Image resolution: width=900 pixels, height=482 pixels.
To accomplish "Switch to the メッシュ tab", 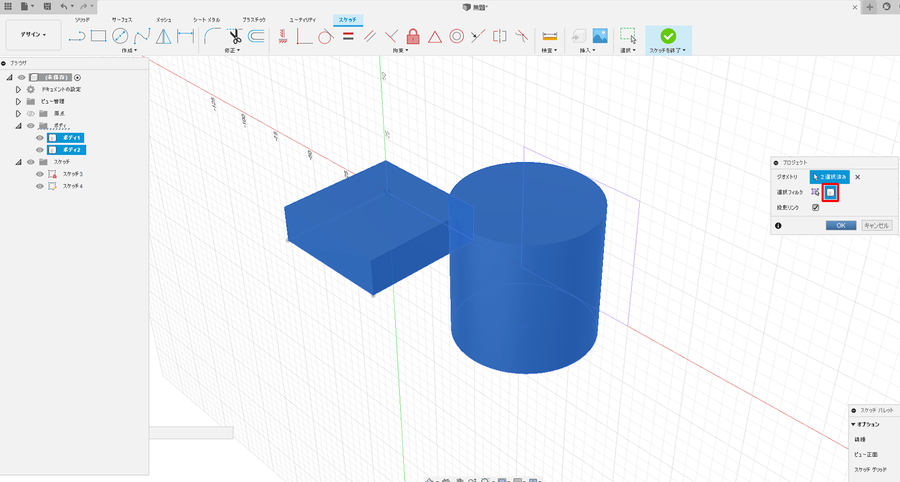I will click(164, 20).
